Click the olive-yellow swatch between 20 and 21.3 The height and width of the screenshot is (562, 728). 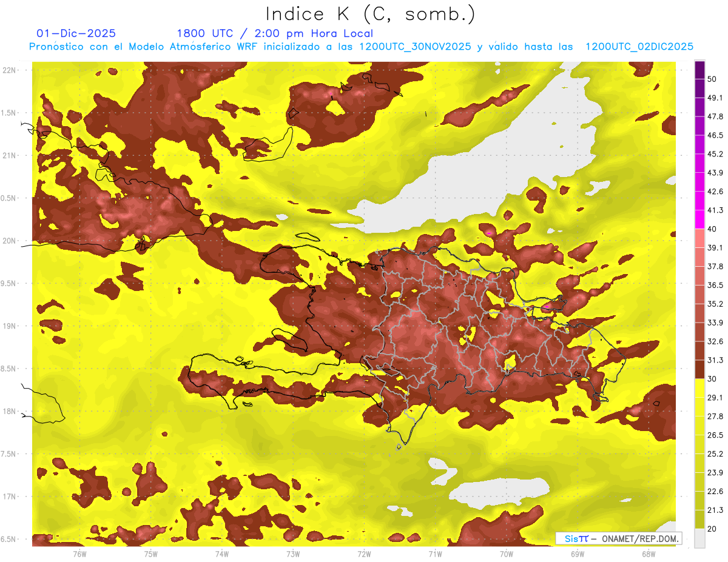tap(699, 520)
